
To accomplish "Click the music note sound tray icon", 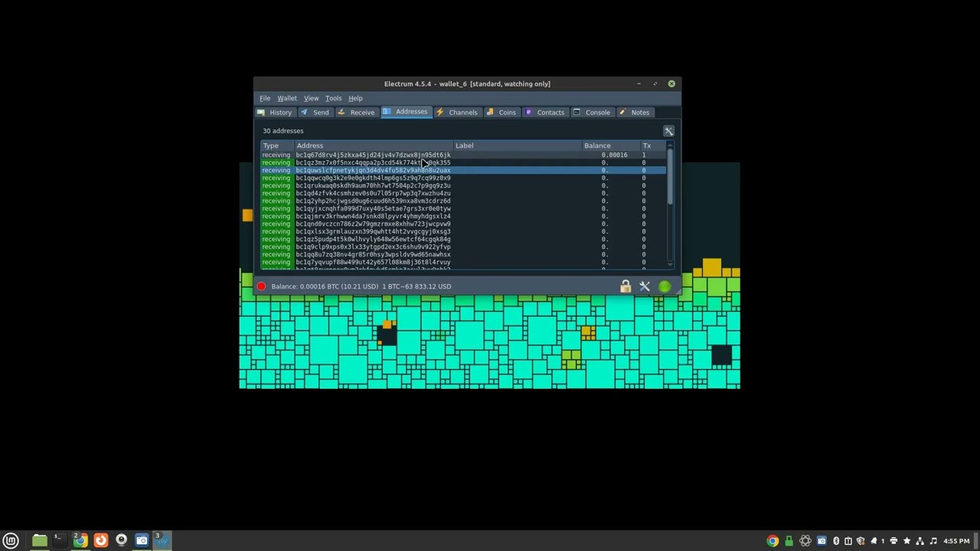I will click(x=933, y=541).
